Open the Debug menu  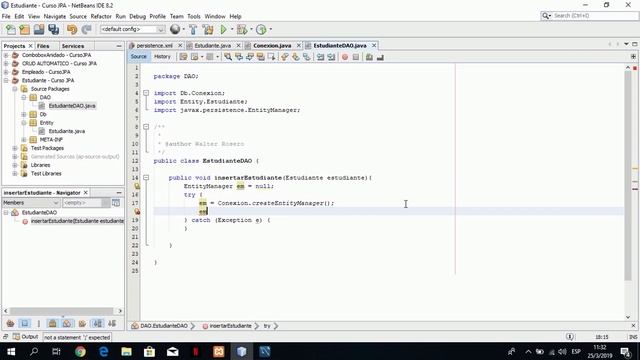(x=138, y=16)
